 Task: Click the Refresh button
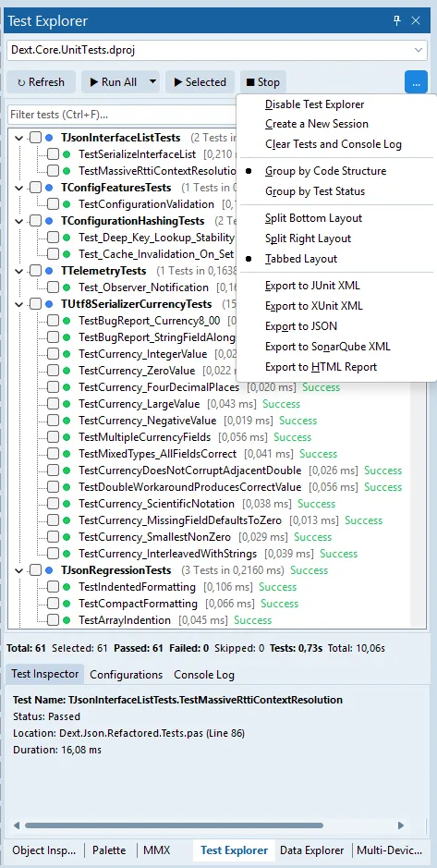point(41,82)
